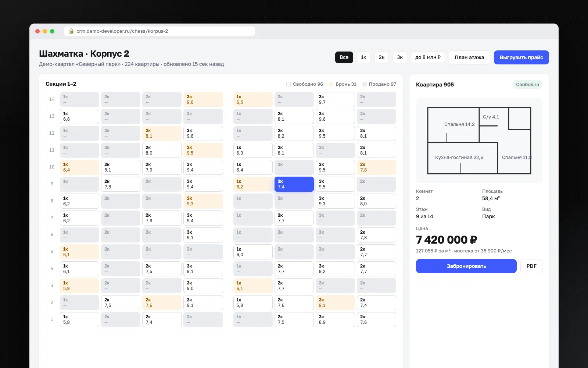Image resolution: width=588 pixels, height=368 pixels.
Task: Download apartment PDF
Action: pos(531,266)
